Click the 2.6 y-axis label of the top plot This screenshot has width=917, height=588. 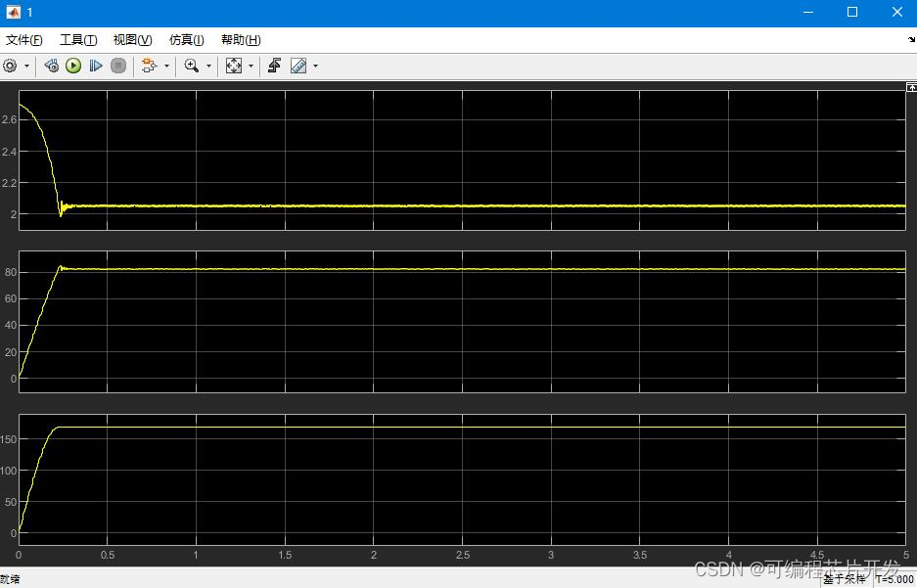9,119
